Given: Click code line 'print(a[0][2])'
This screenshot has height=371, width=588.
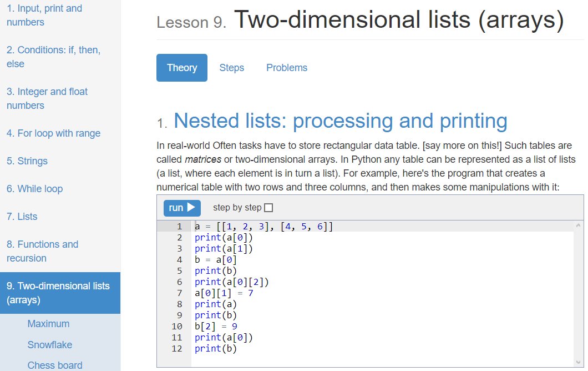Looking at the screenshot, I should 232,282.
